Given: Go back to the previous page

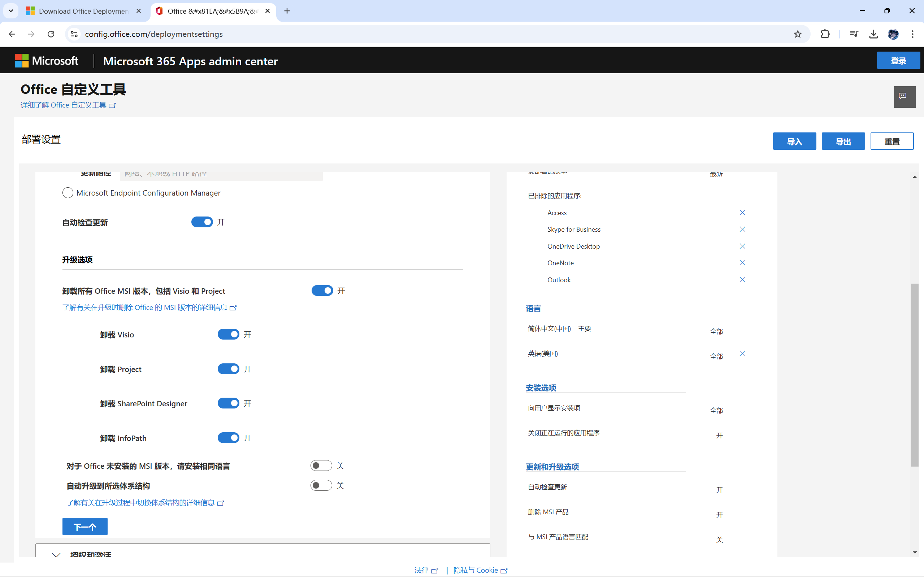Looking at the screenshot, I should pyautogui.click(x=12, y=34).
